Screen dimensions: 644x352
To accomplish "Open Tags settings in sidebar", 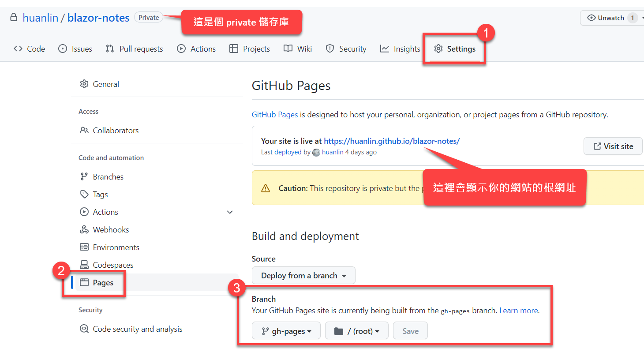I will (x=100, y=194).
